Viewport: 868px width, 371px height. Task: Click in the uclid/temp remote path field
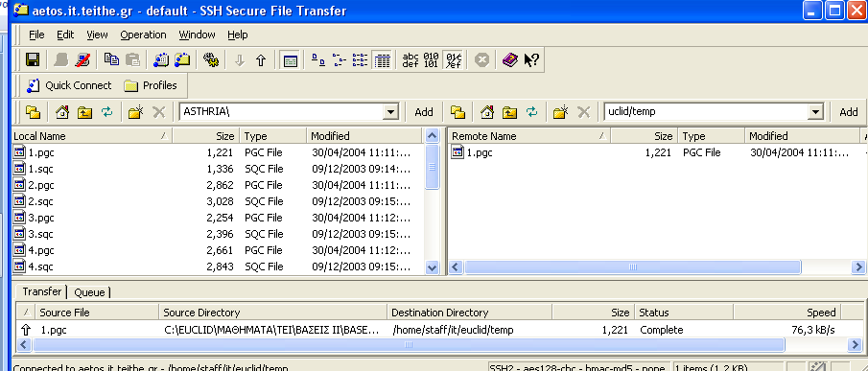point(706,112)
